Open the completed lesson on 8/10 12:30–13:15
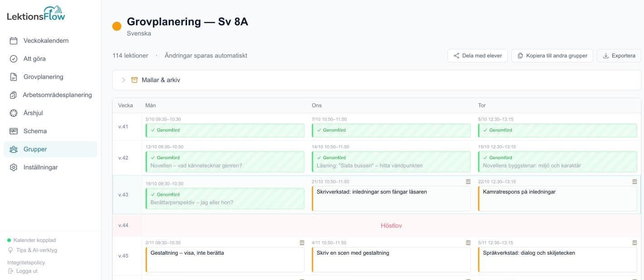The height and width of the screenshot is (280, 644). point(557,130)
